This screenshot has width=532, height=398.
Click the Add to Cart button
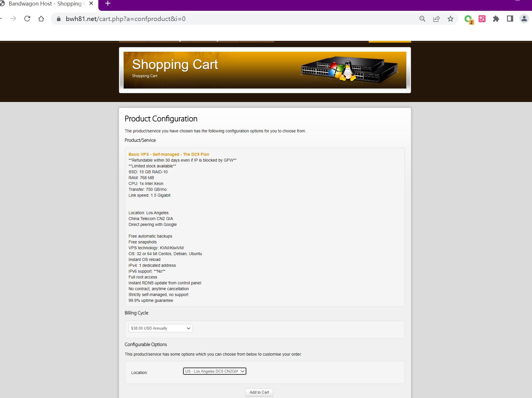point(259,392)
